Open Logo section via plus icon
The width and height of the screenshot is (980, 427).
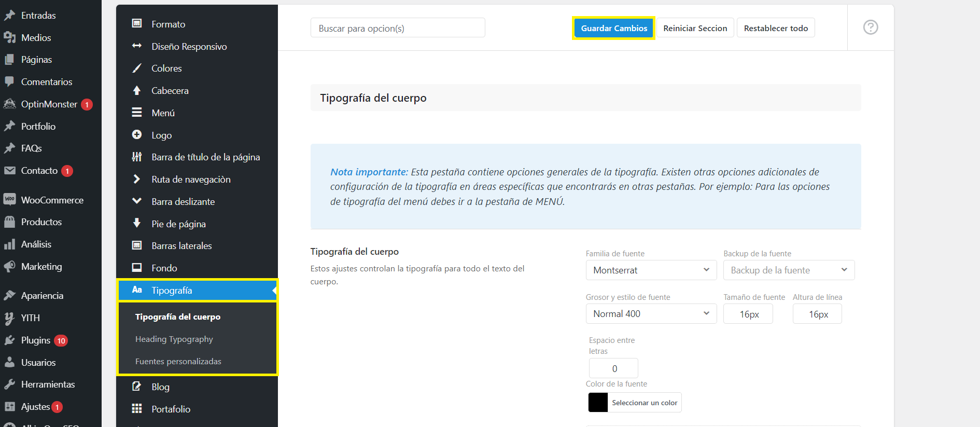coord(137,135)
